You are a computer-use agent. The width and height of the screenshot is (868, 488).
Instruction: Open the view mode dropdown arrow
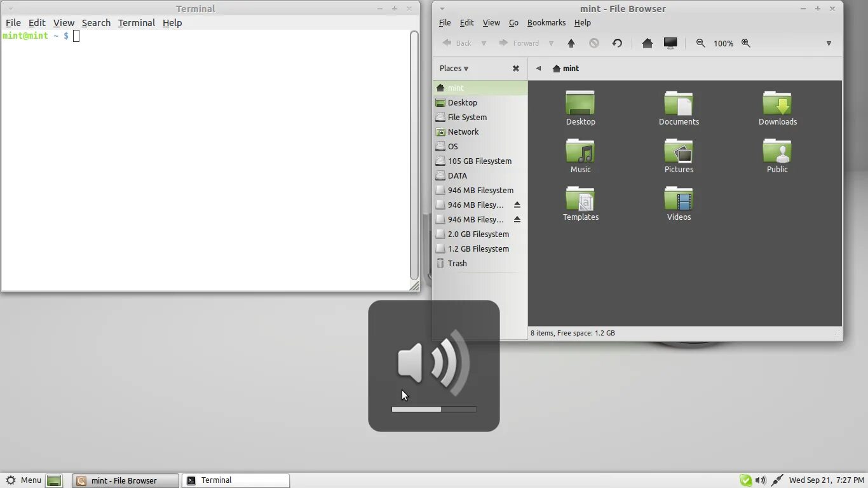click(829, 43)
